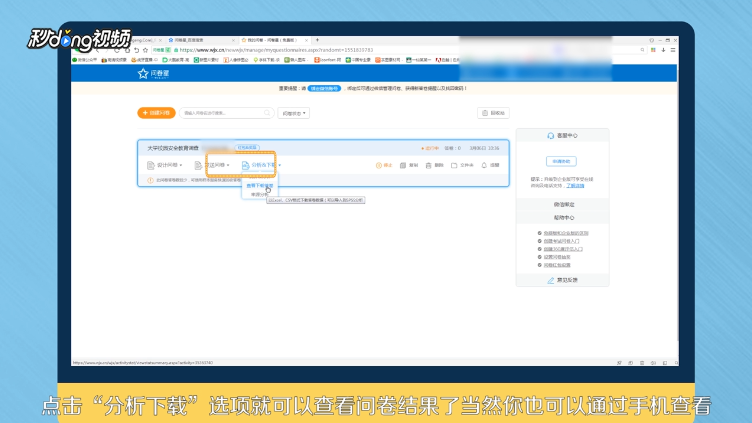752x423 pixels.
Task: Click the 意见反馈 feedback pencil icon
Action: [x=551, y=280]
